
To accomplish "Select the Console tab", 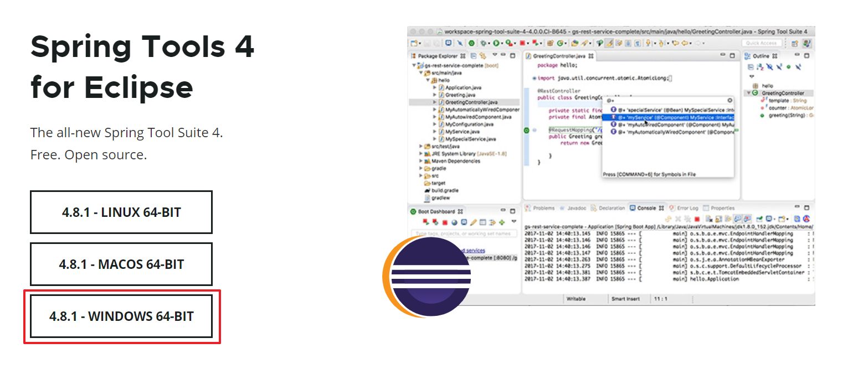I will click(646, 208).
